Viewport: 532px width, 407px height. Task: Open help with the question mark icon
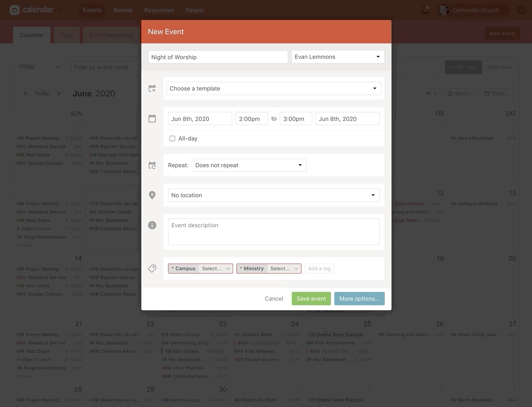click(521, 10)
